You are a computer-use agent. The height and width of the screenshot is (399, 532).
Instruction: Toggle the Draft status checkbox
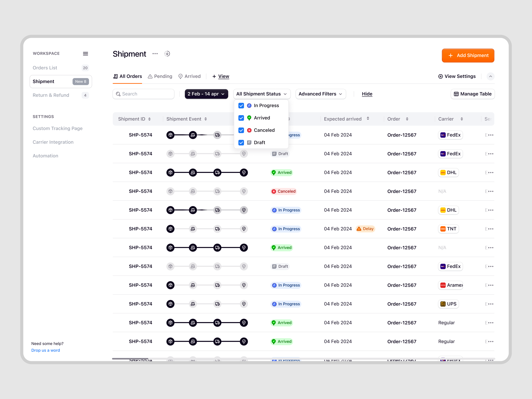tap(241, 143)
